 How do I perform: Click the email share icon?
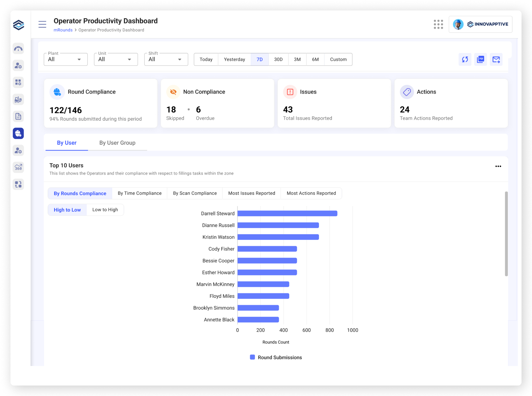click(496, 59)
